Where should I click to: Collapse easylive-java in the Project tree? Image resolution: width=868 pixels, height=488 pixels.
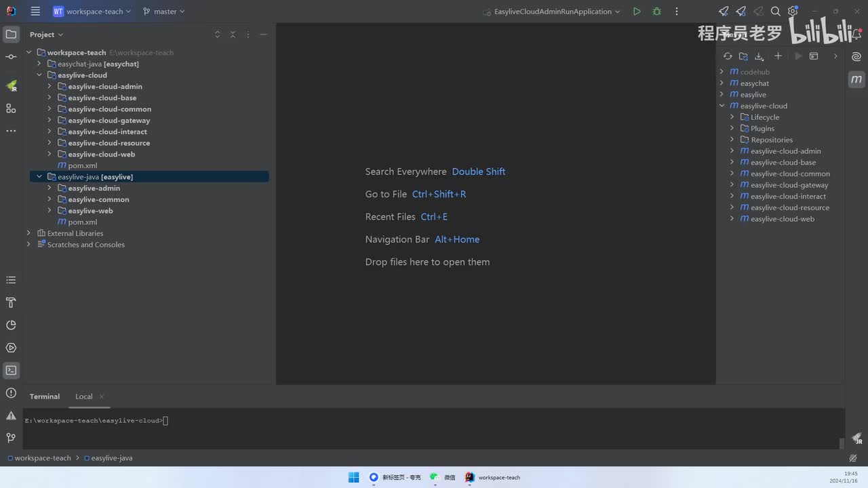pyautogui.click(x=39, y=177)
